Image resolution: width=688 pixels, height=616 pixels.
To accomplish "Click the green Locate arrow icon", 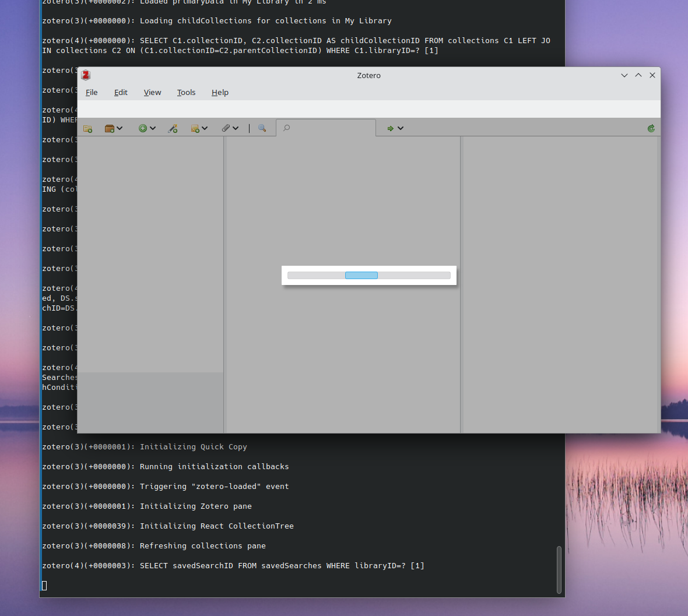I will (390, 128).
